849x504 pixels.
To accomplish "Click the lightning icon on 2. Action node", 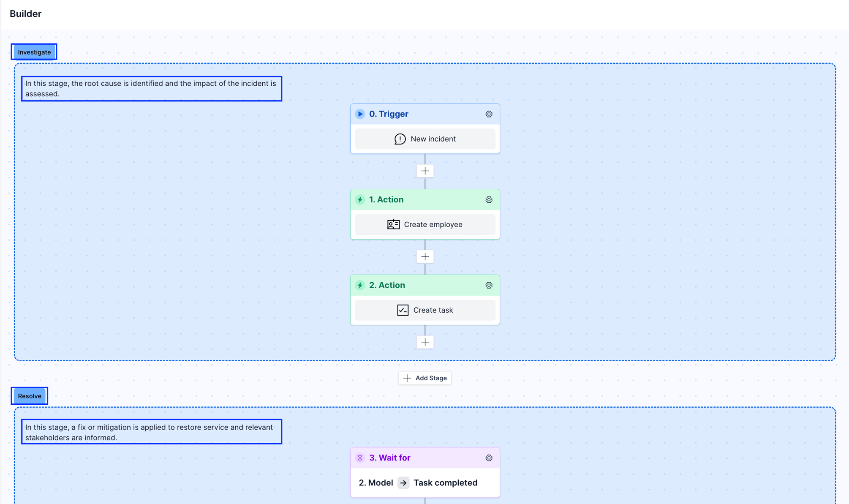I will point(360,285).
